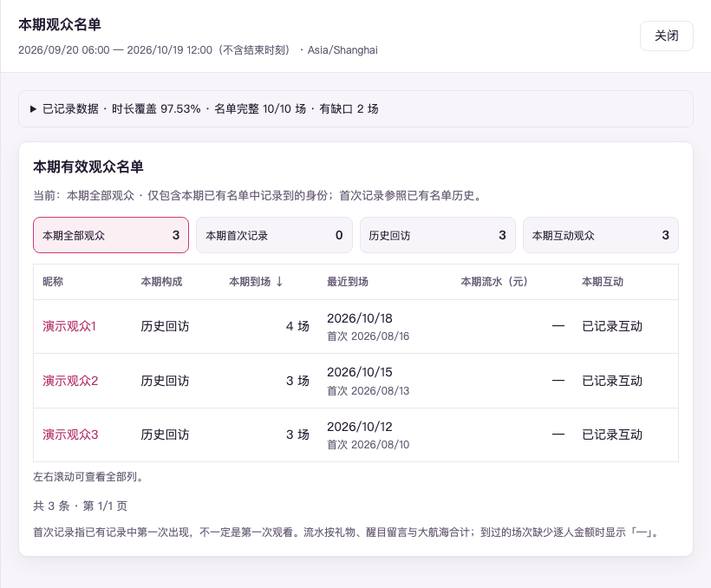Click the 左右滚动可查看全部列 hint
The image size is (711, 588).
88,477
